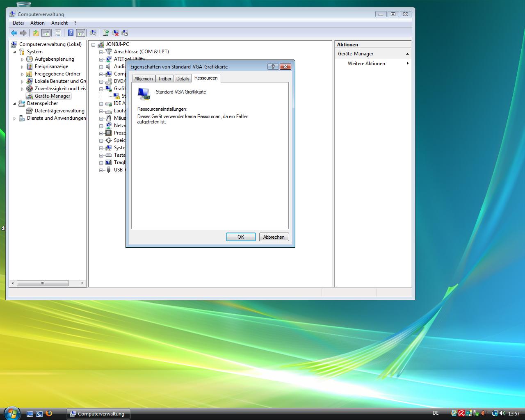Confirm the dialog with OK
Screen dimensions: 525x420
pos(241,237)
